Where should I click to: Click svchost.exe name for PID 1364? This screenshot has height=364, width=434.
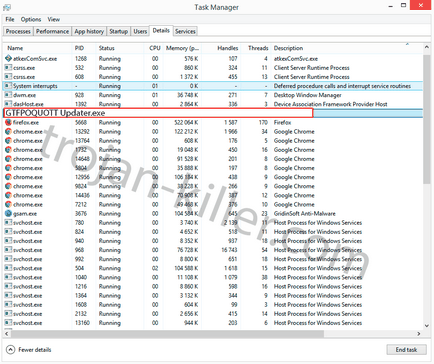click(x=27, y=295)
